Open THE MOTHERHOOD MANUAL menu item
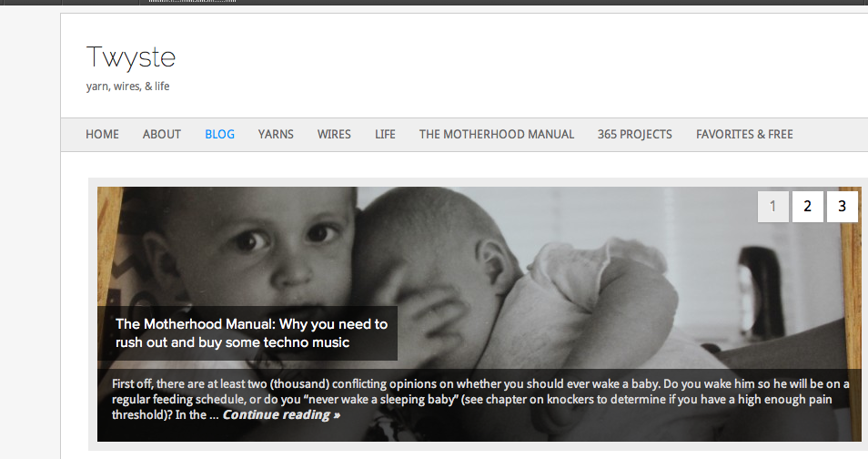 (x=496, y=134)
